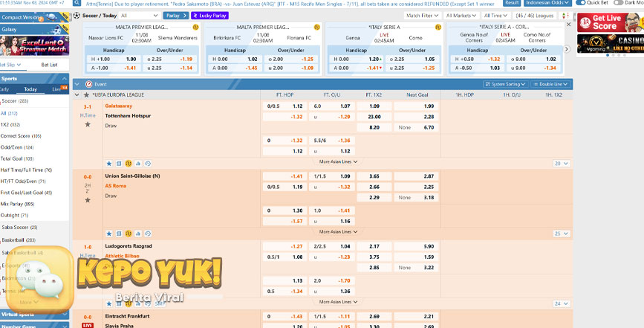Viewport: 644px width, 328px height.
Task: Open the Double Line dropdown
Action: click(550, 84)
